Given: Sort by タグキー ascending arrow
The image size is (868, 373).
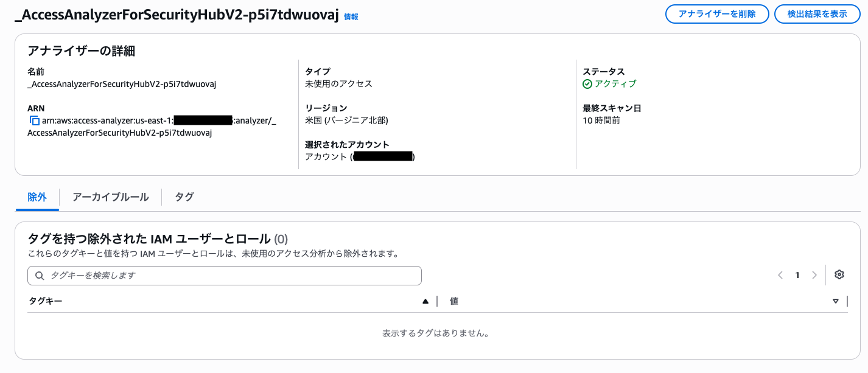Looking at the screenshot, I should [425, 301].
